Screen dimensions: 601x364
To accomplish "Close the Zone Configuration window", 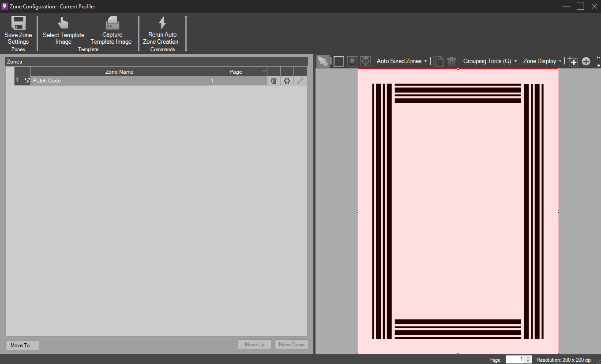I will coord(594,6).
